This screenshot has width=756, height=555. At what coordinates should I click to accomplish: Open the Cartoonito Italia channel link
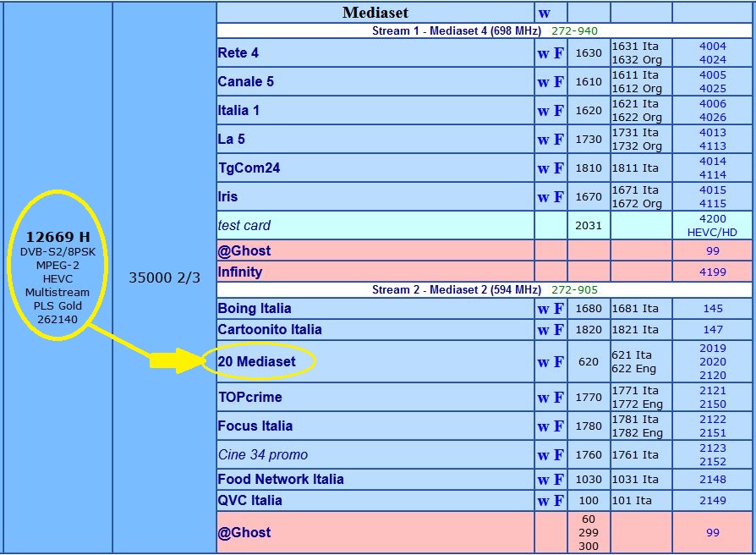coord(270,329)
